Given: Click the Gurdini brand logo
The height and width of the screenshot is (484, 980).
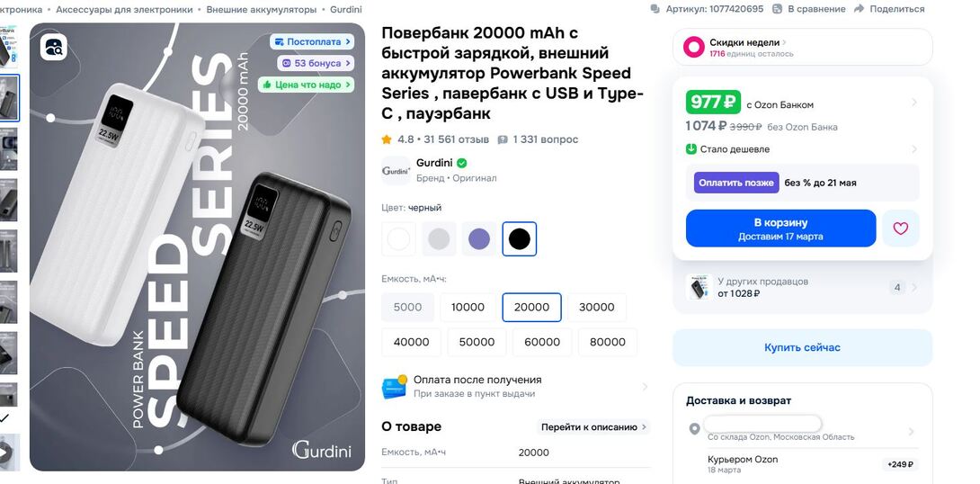Looking at the screenshot, I should point(396,171).
